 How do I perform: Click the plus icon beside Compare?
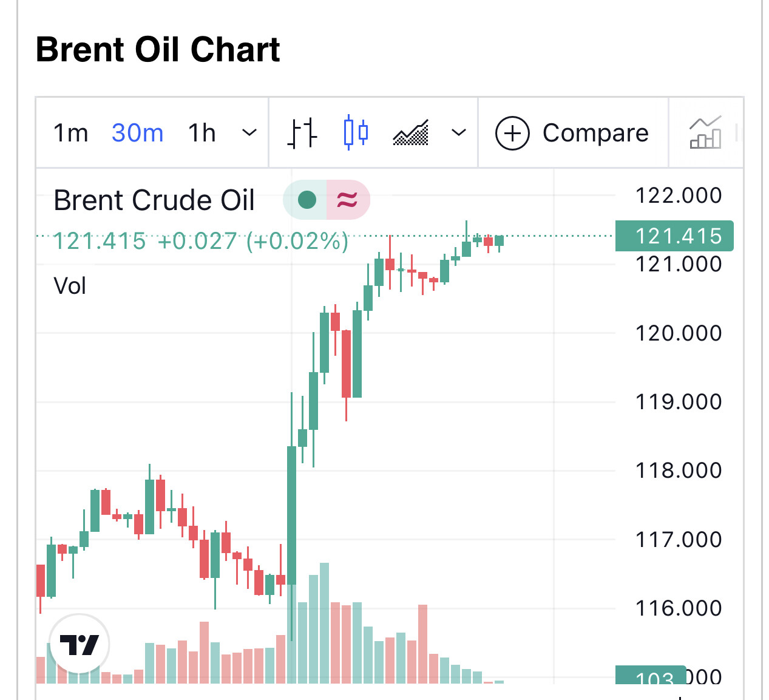(512, 133)
